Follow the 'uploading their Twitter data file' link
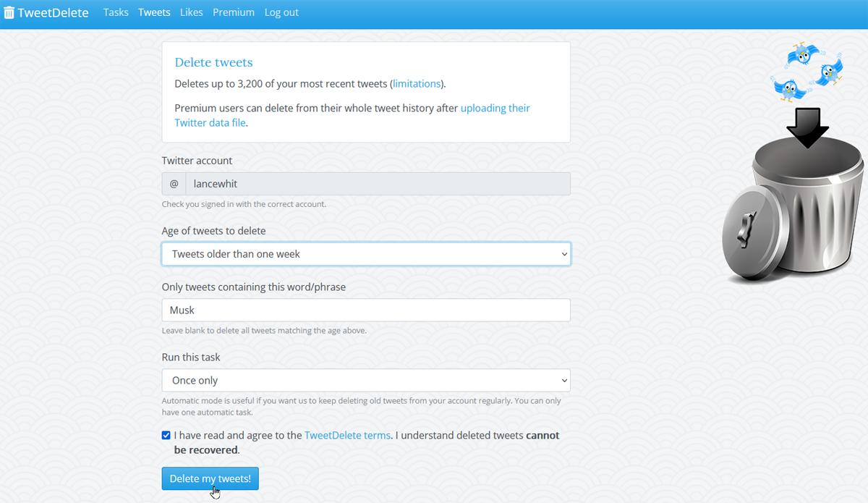 [495, 108]
